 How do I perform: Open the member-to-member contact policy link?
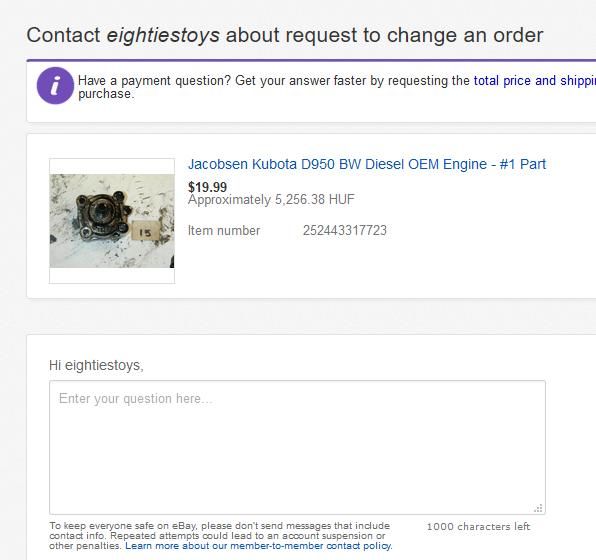point(258,546)
